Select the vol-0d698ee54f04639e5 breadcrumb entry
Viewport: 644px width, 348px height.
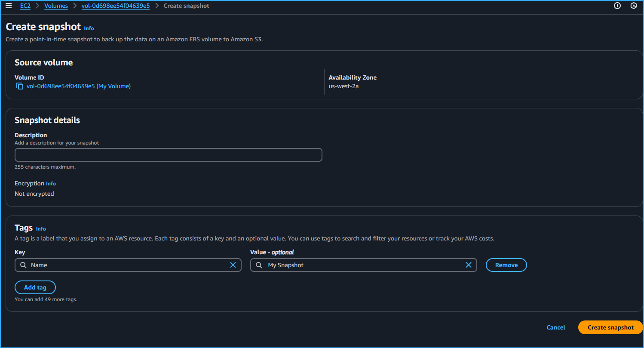coord(115,6)
